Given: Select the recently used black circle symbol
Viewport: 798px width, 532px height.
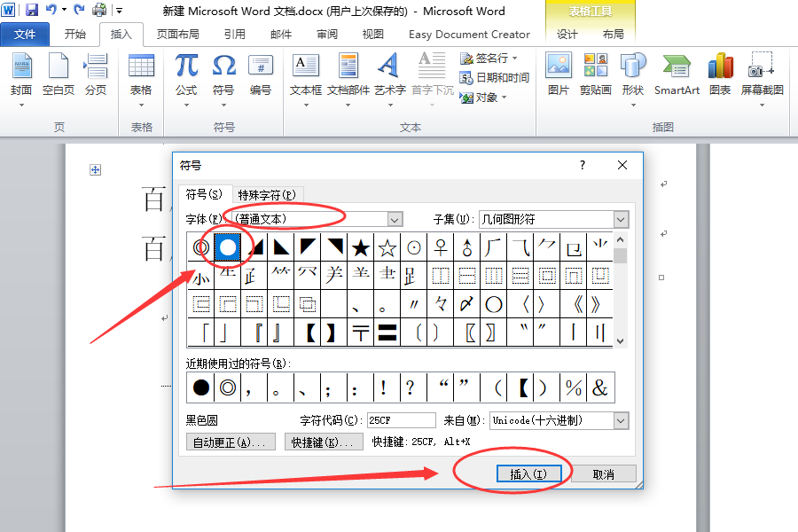Looking at the screenshot, I should coord(201,388).
